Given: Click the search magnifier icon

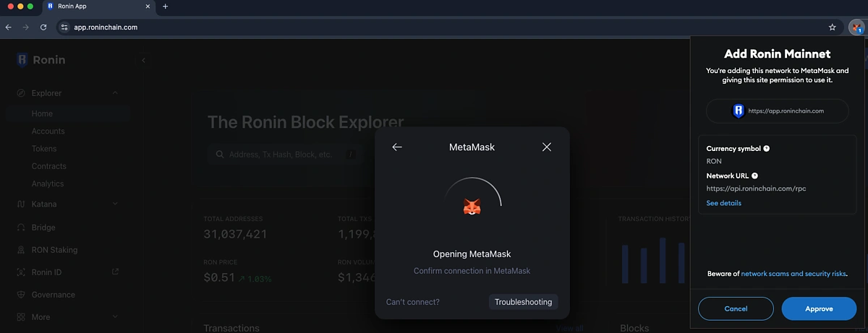Looking at the screenshot, I should click(219, 155).
